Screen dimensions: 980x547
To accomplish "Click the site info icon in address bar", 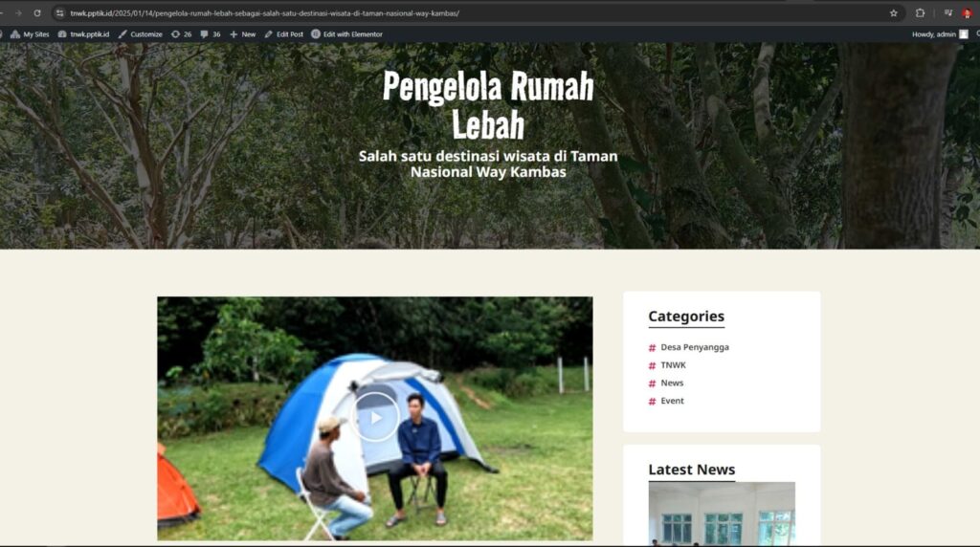I will [x=59, y=13].
